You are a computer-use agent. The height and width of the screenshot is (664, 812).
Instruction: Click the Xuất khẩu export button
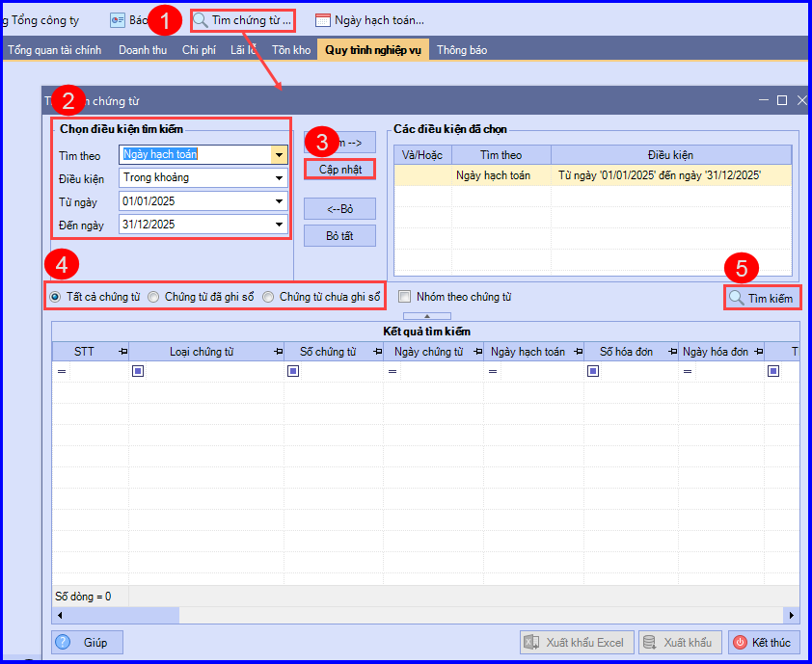(680, 642)
